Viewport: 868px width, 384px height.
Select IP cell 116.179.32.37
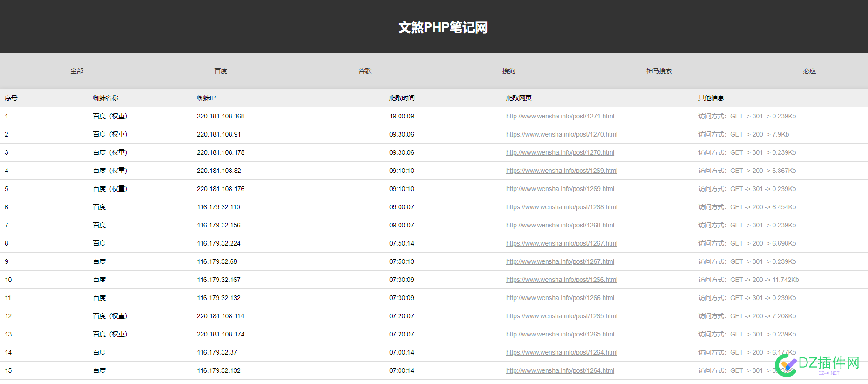tap(217, 352)
